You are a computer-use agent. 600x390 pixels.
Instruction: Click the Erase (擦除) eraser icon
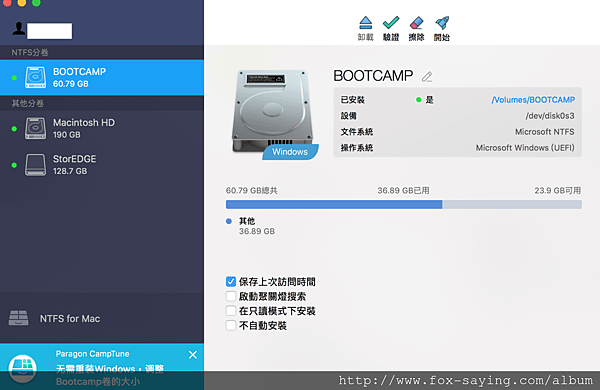(416, 23)
